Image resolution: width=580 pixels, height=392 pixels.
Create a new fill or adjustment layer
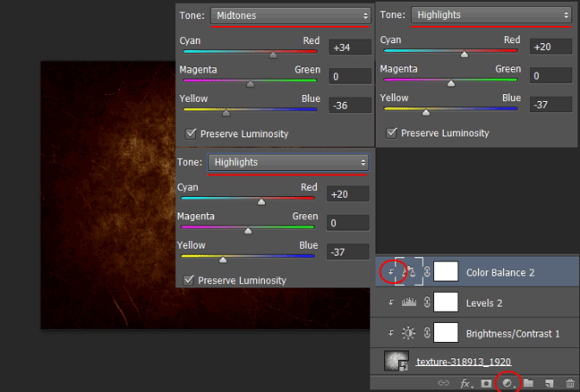(x=507, y=383)
